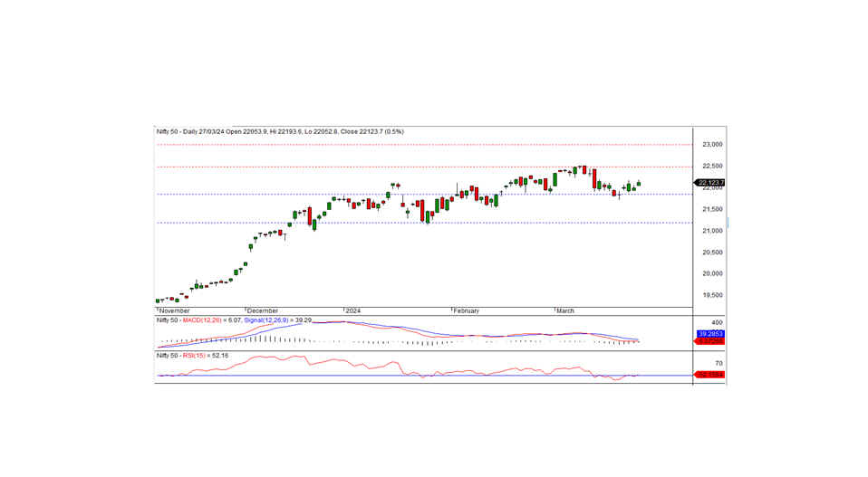Screen dimensions: 868x477
Task: Select the 22,500 price axis label
Action: point(712,166)
